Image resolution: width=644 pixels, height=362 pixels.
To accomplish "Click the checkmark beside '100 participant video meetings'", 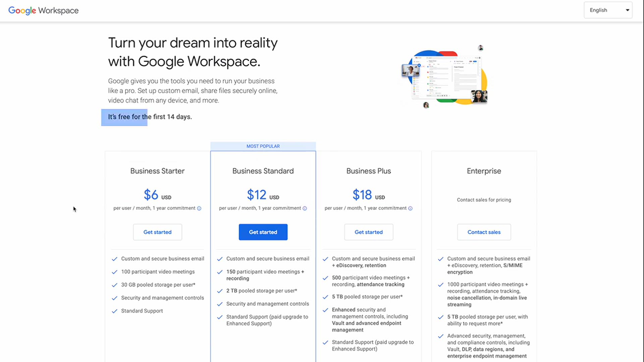I will coord(114,272).
